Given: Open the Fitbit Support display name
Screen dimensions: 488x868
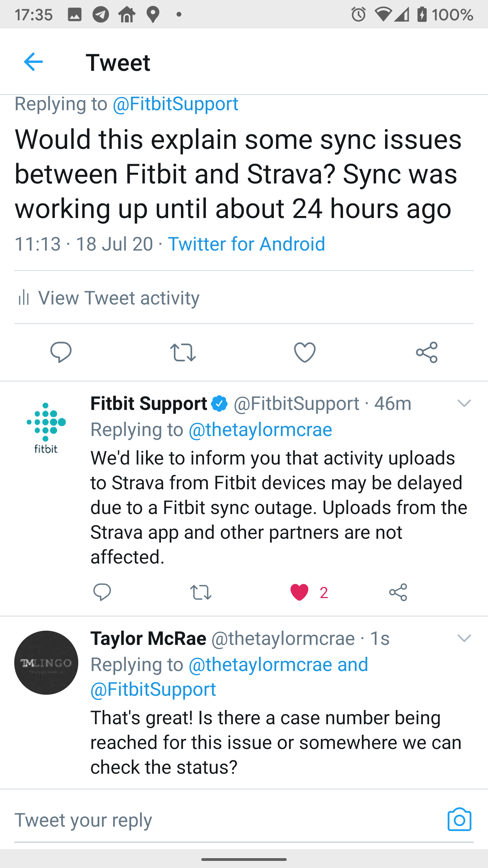Looking at the screenshot, I should pyautogui.click(x=149, y=403).
